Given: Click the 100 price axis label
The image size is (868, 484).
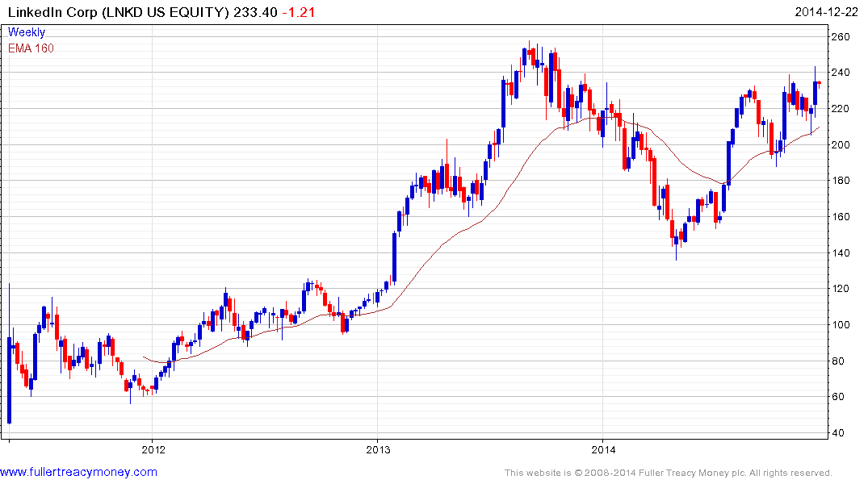Looking at the screenshot, I should pyautogui.click(x=841, y=325).
